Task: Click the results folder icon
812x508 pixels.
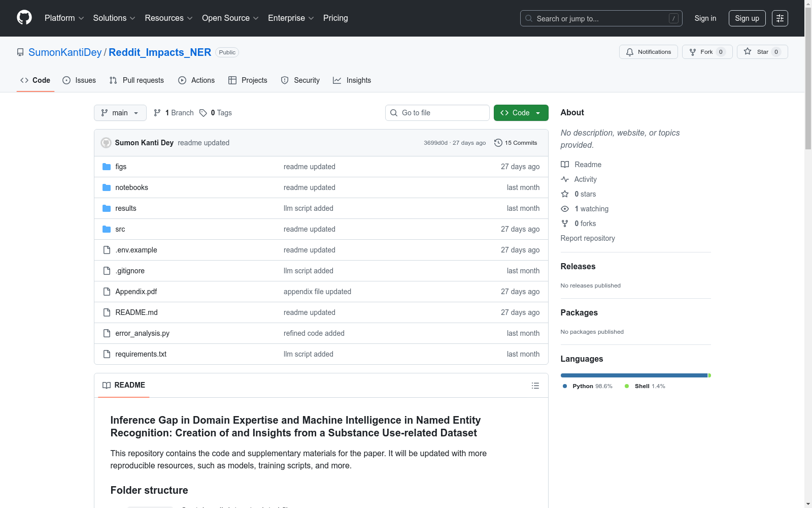Action: pyautogui.click(x=107, y=208)
